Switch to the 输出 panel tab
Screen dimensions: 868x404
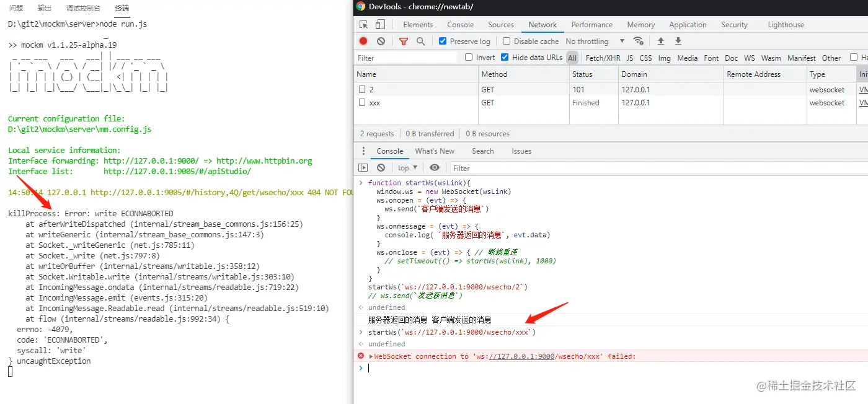tap(45, 8)
